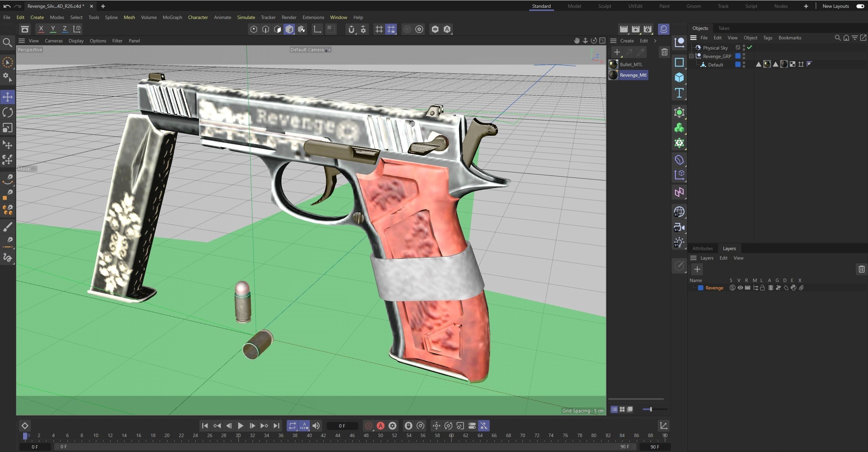Switch to the Sculpt layout tab
This screenshot has height=452, width=868.
605,6
